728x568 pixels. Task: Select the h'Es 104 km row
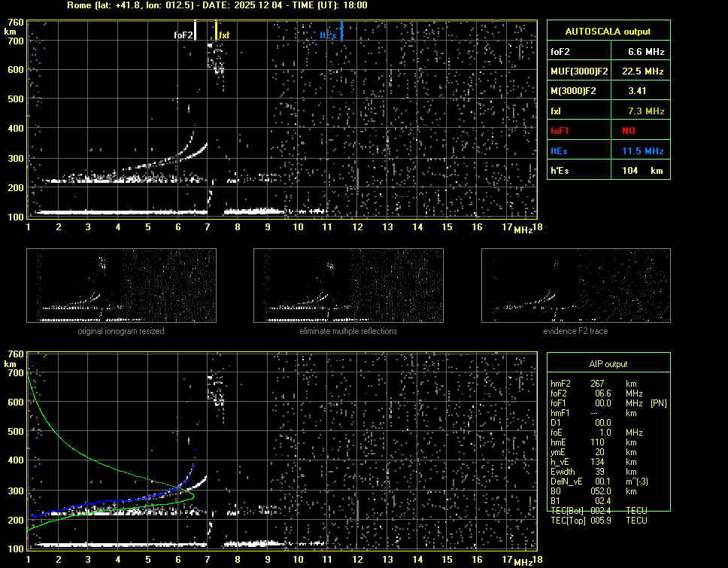click(608, 171)
